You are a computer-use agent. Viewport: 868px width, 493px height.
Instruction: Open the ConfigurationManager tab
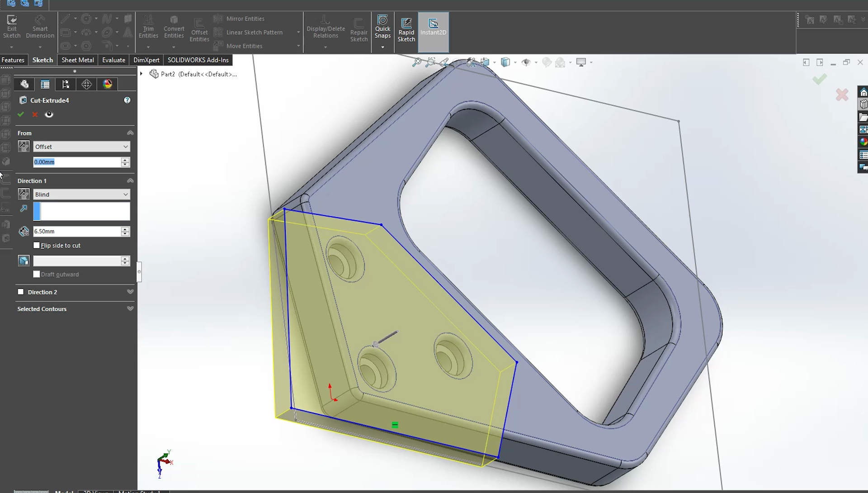pos(66,84)
